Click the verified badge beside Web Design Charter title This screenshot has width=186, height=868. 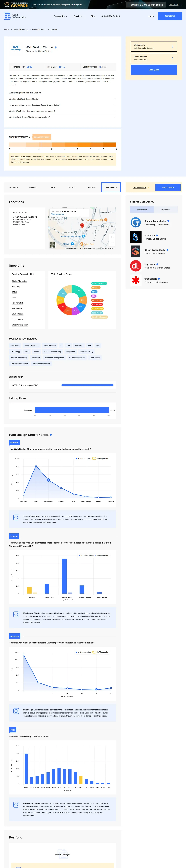56,47
